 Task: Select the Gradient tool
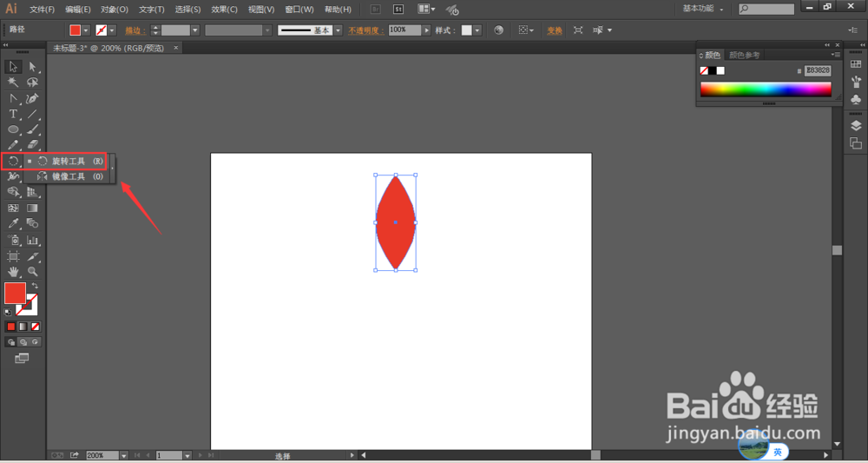pyautogui.click(x=33, y=208)
